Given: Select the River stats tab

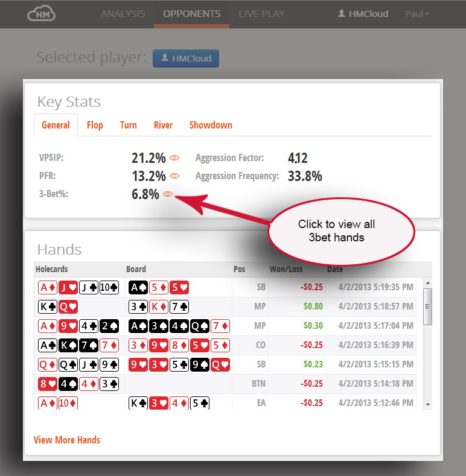Looking at the screenshot, I should point(163,125).
